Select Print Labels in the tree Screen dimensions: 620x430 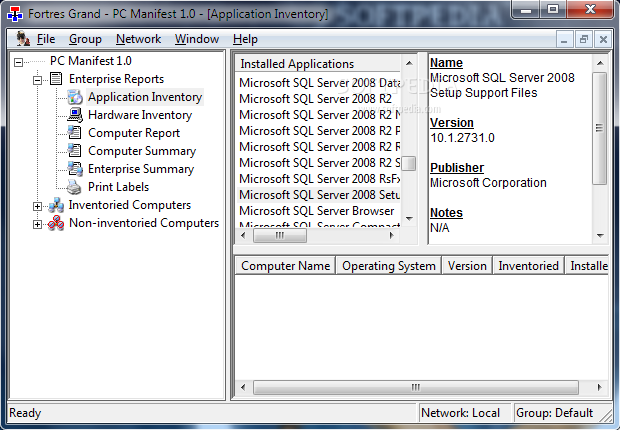pyautogui.click(x=119, y=187)
